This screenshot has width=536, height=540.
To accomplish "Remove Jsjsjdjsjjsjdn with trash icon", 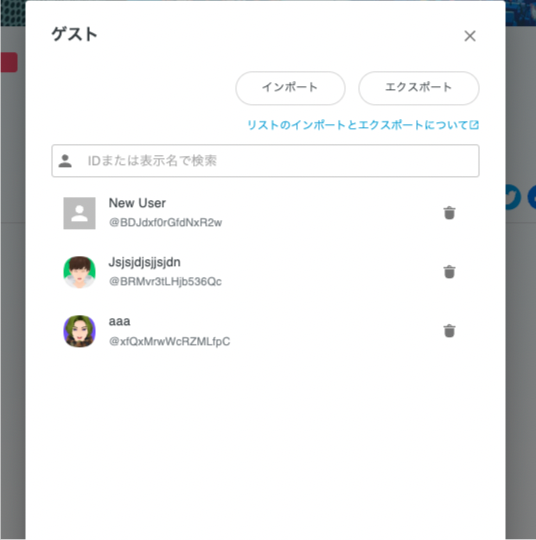I will (x=449, y=272).
